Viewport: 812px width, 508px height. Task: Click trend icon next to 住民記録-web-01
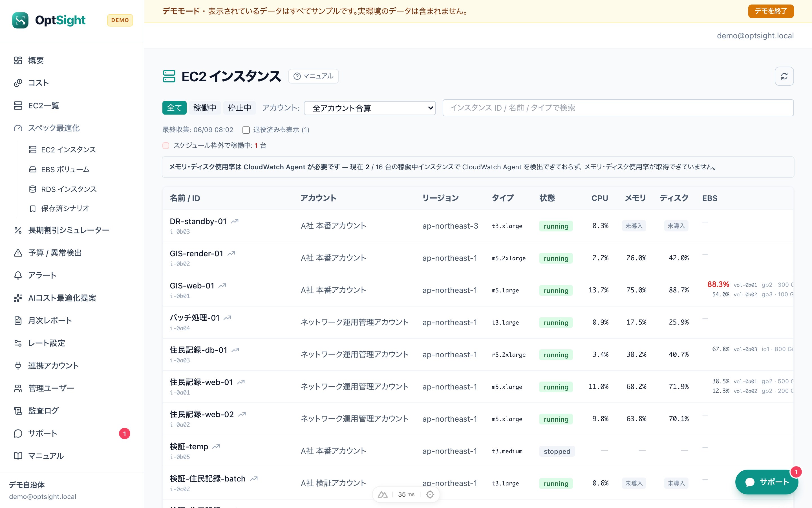[x=241, y=382]
